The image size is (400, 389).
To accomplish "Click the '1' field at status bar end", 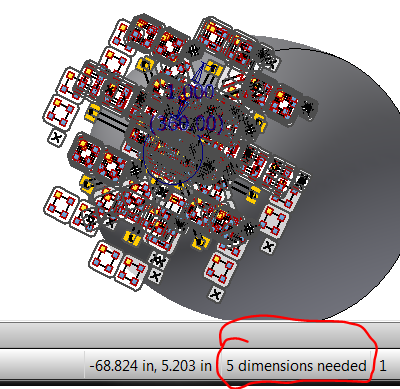I will pyautogui.click(x=383, y=366).
